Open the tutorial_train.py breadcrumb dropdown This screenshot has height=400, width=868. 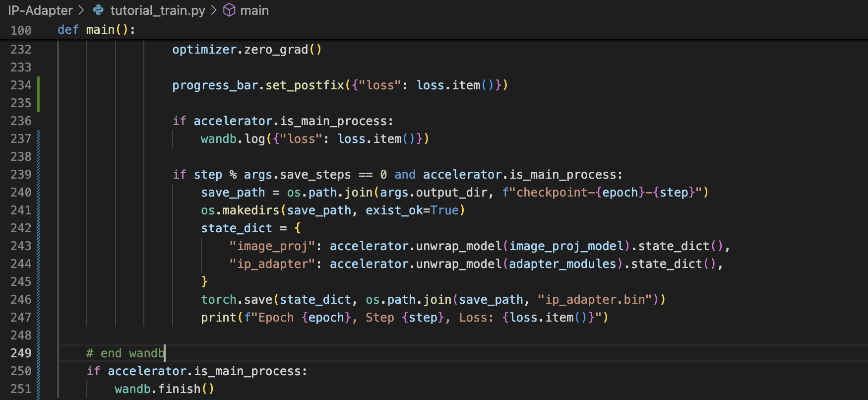coord(157,10)
